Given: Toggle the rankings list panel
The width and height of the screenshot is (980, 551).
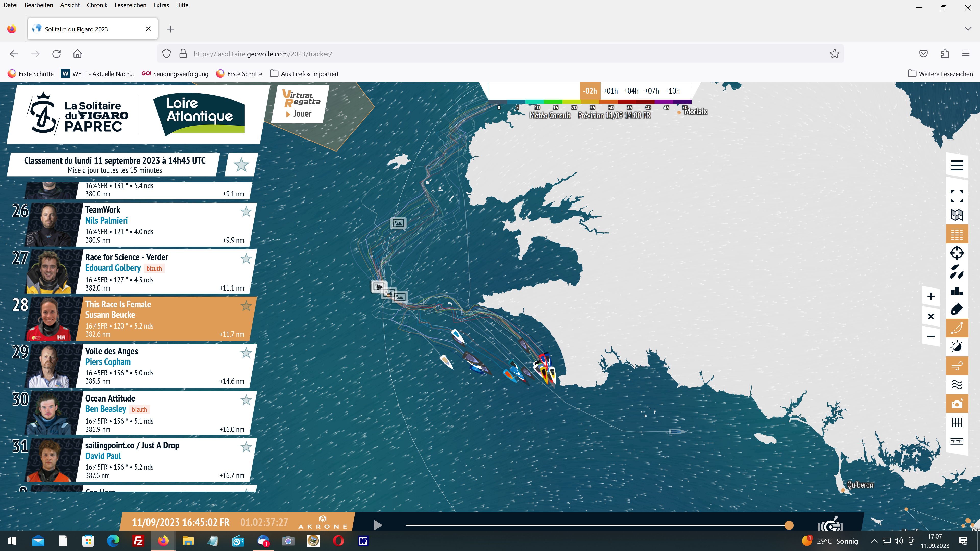Looking at the screenshot, I should point(957,234).
